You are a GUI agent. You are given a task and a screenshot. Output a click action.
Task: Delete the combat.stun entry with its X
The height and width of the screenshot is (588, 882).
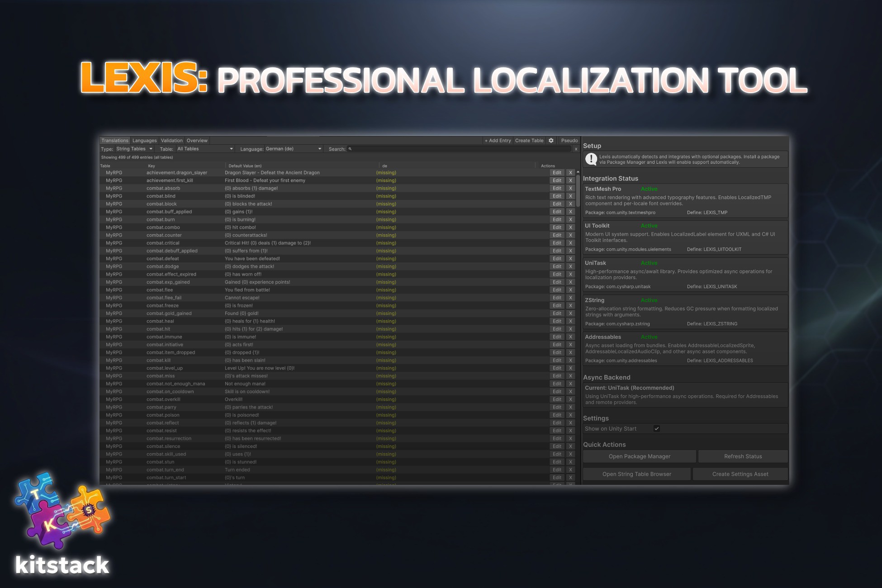tap(570, 462)
